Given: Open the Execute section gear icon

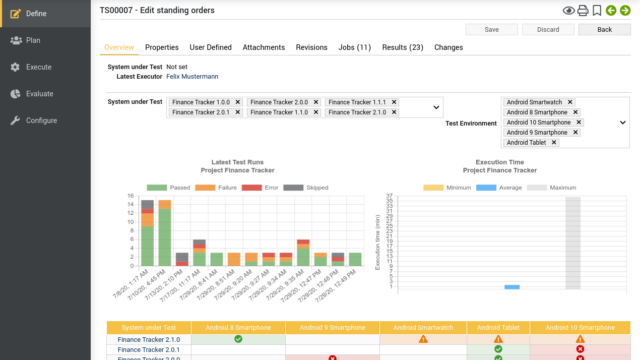Looking at the screenshot, I should tap(15, 67).
